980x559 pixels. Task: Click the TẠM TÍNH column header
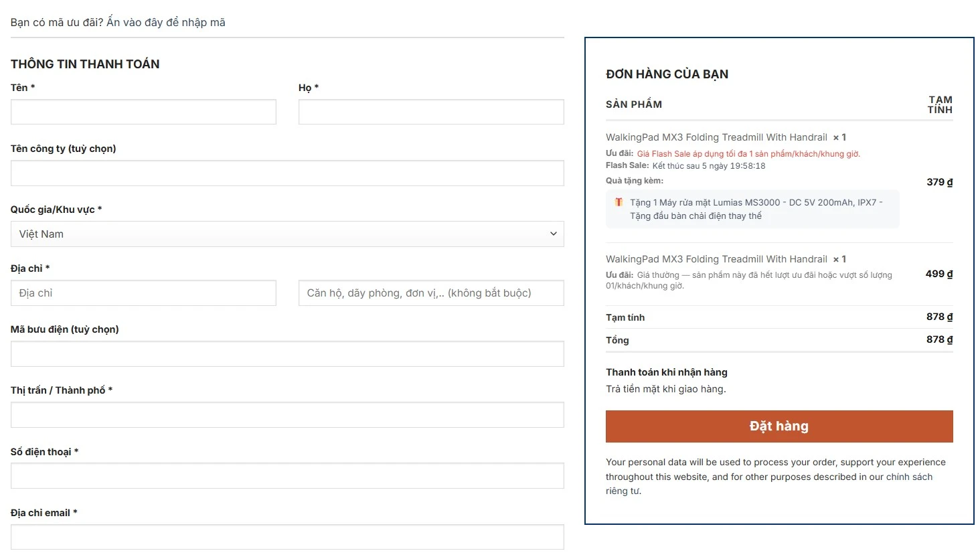(940, 104)
